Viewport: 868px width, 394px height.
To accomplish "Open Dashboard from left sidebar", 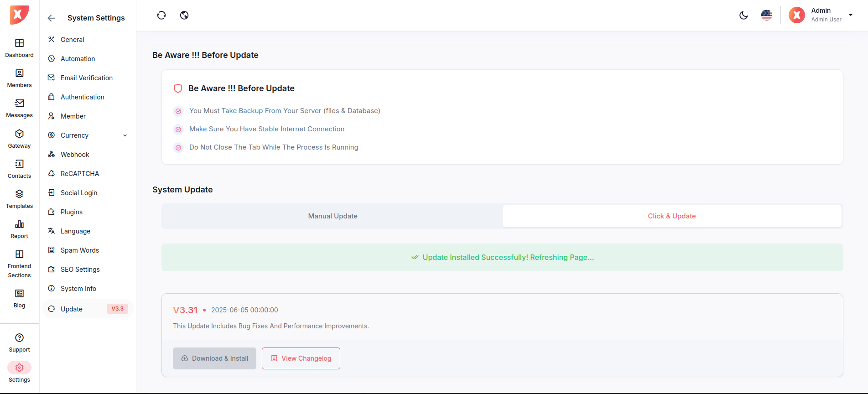I will pos(19,48).
